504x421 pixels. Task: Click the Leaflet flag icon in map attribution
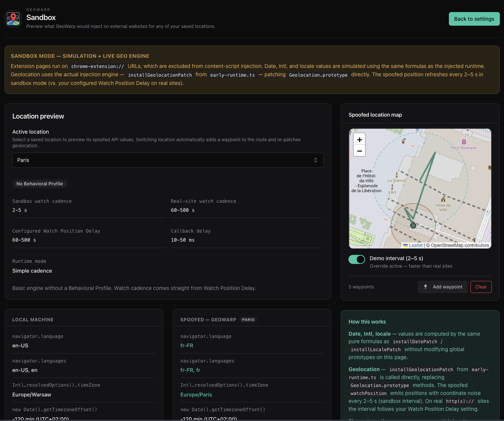click(405, 245)
